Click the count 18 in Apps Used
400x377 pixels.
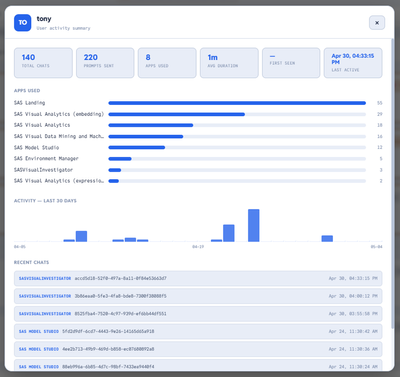tap(380, 125)
